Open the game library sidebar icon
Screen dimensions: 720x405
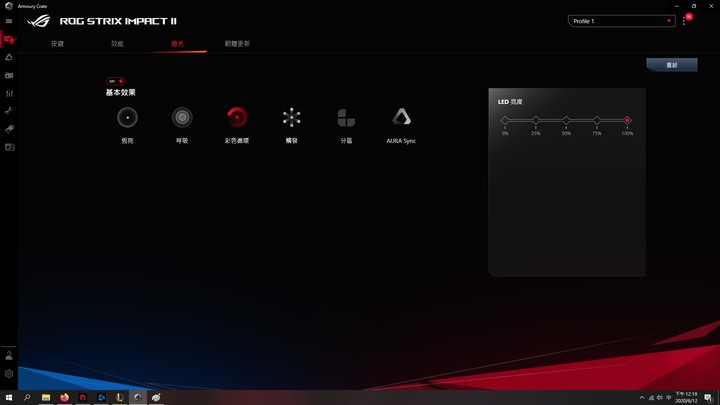tap(9, 75)
